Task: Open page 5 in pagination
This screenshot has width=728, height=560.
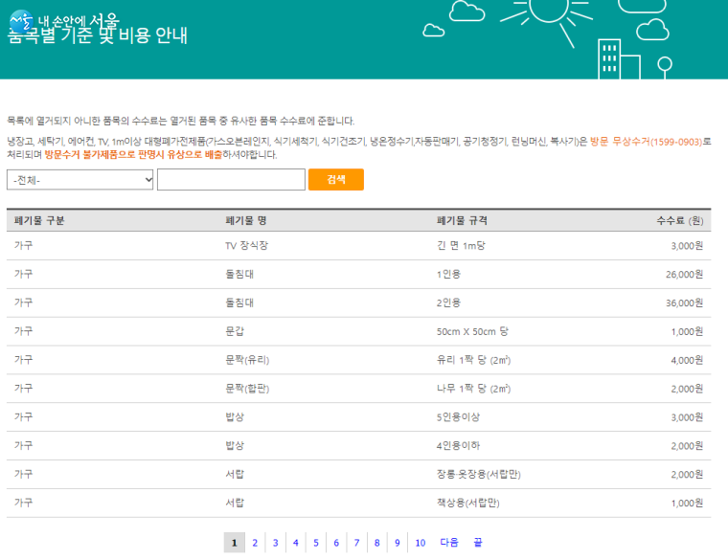Action: pos(316,543)
